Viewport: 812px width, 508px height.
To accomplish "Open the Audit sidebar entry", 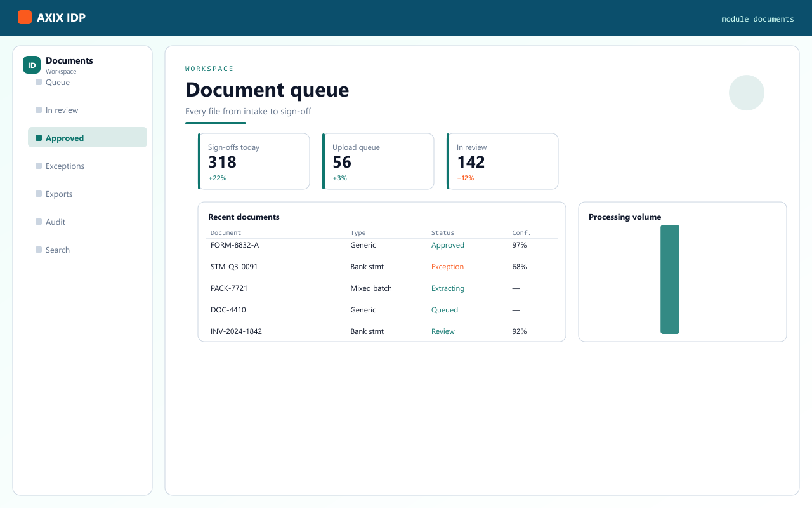I will pos(88,222).
